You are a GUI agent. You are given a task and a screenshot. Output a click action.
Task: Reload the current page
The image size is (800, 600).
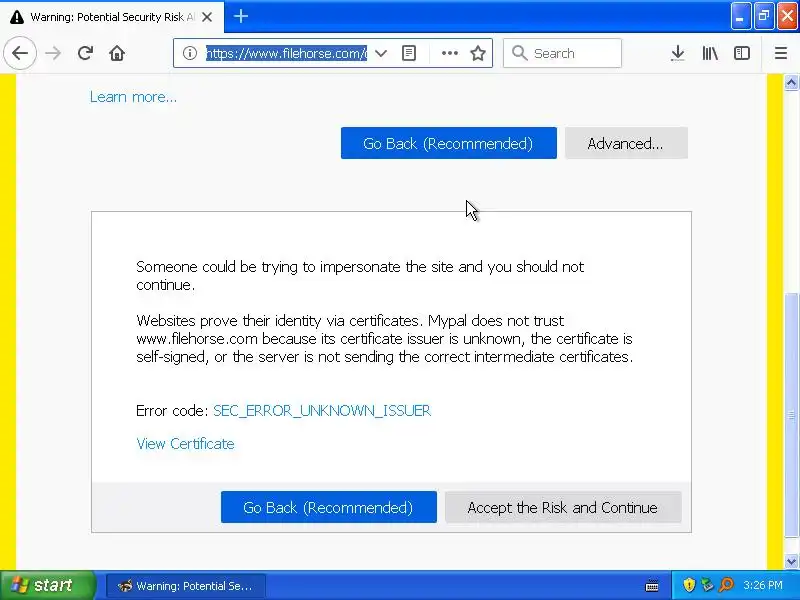coord(85,53)
